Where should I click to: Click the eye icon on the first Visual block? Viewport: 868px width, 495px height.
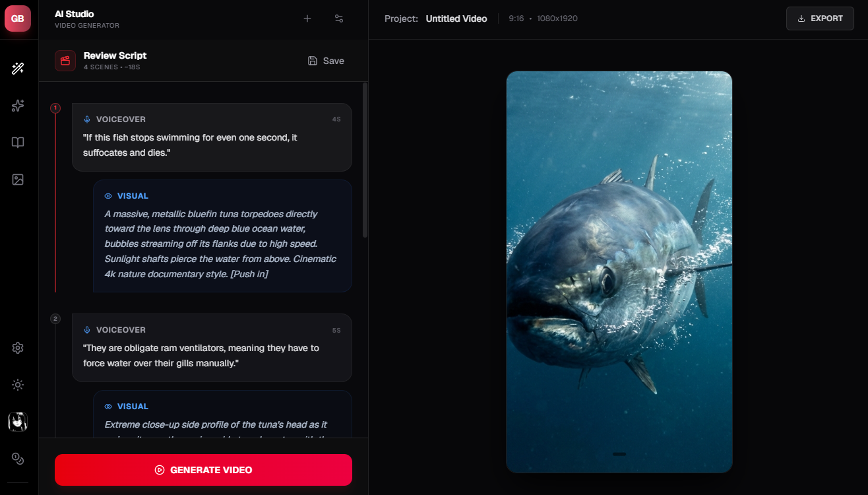[x=107, y=195]
